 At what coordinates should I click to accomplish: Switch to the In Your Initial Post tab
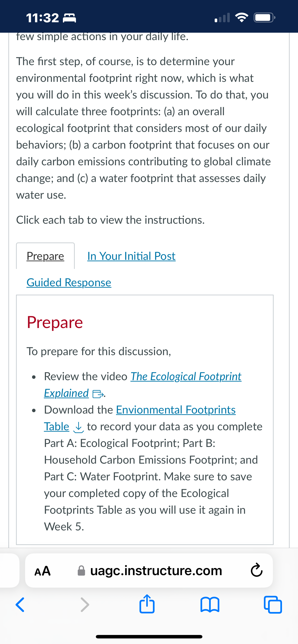[x=131, y=256]
